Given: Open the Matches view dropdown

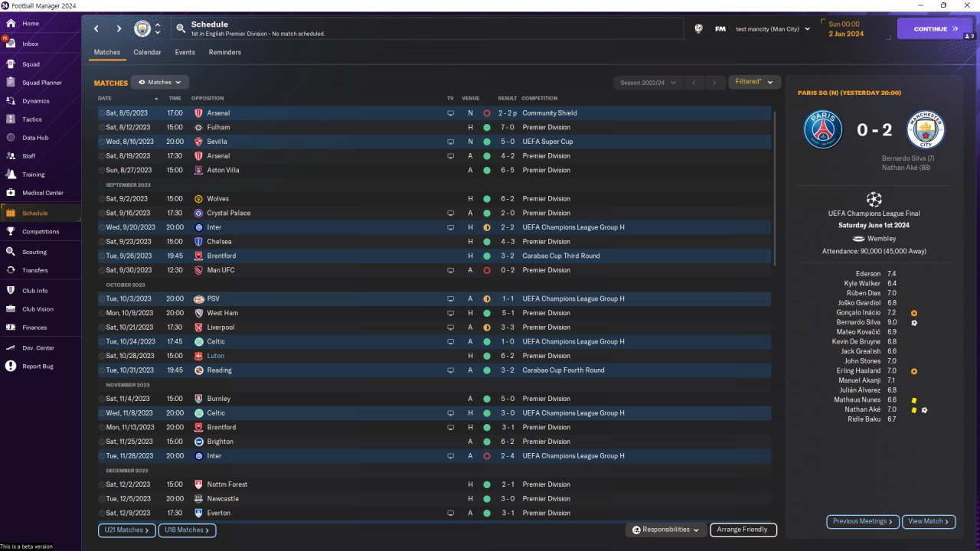Looking at the screenshot, I should click(160, 82).
